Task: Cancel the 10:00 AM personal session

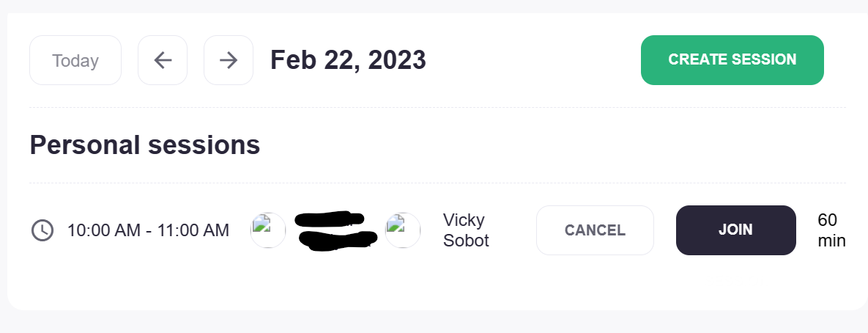Action: pos(595,230)
